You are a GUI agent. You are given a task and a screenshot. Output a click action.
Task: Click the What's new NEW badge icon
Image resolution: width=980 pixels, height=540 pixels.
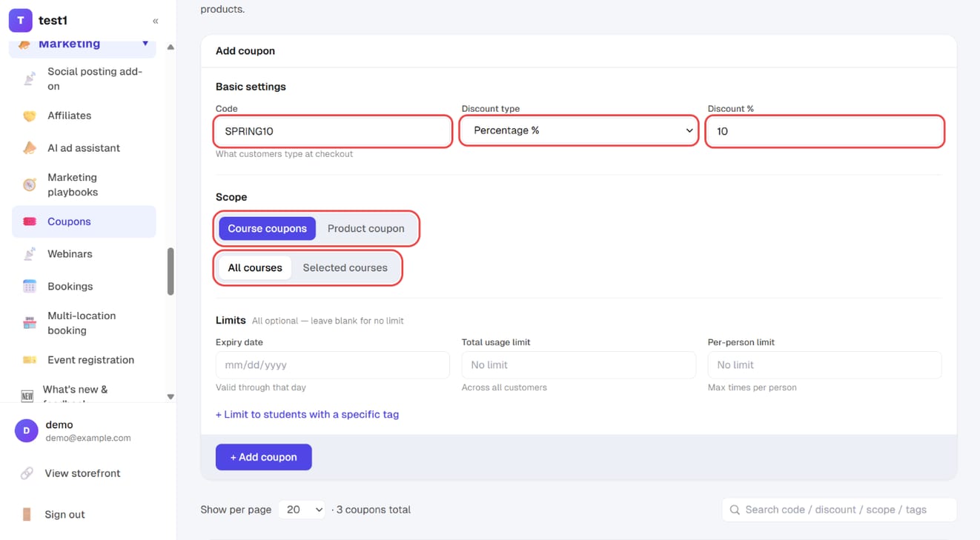click(x=27, y=396)
